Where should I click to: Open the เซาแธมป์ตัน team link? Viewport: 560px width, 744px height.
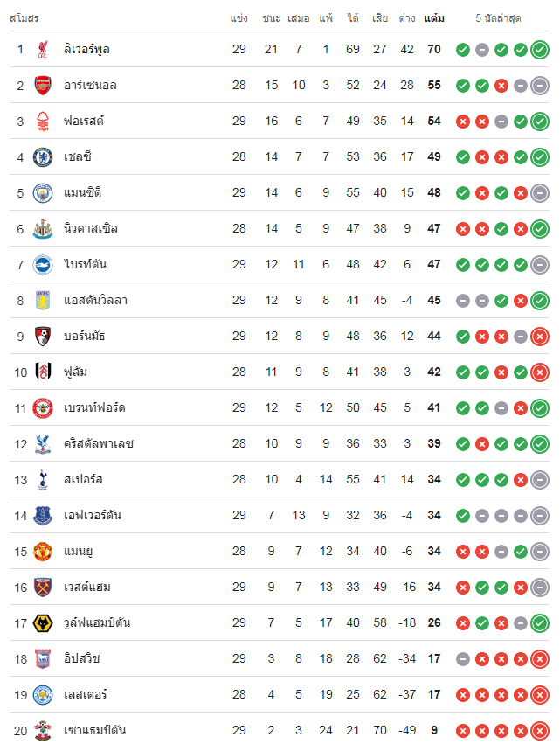pos(95,730)
